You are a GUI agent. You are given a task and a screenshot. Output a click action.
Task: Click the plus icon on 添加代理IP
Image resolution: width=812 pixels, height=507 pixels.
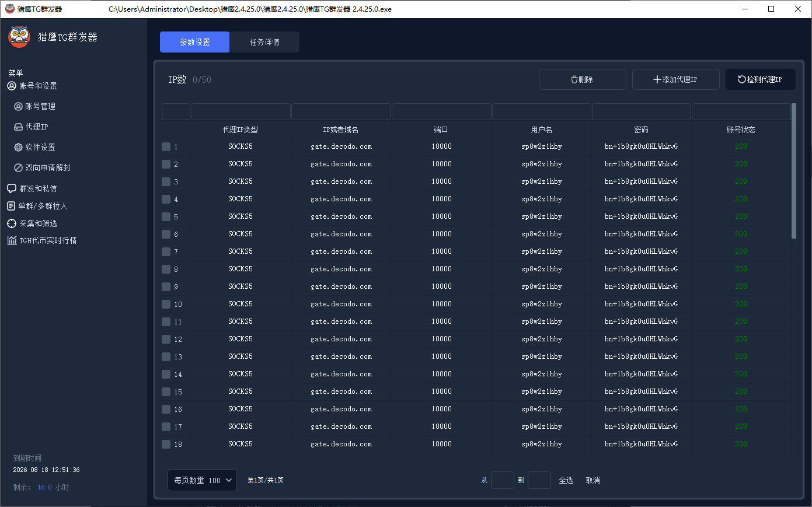tap(657, 79)
